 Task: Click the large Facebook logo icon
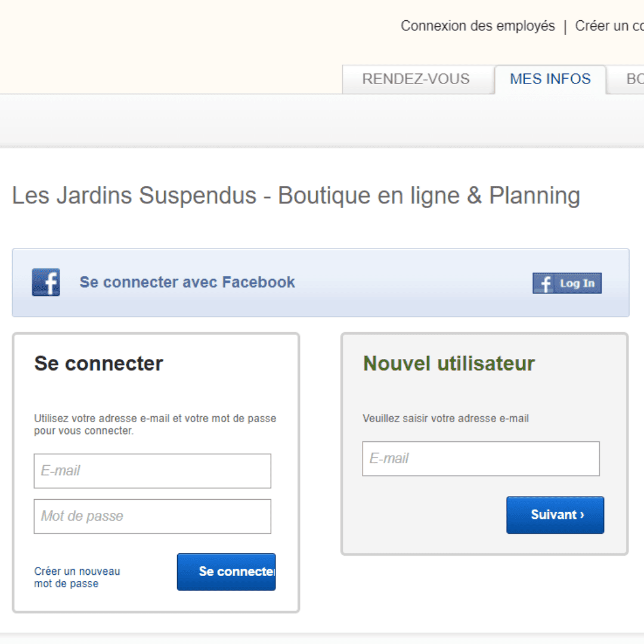point(46,282)
